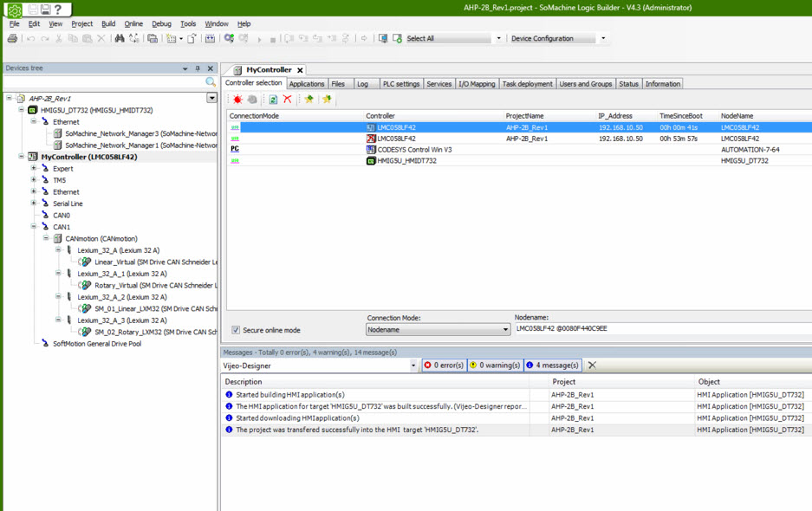Click monitor icon left of Select All
This screenshot has width=812, height=511.
(383, 38)
